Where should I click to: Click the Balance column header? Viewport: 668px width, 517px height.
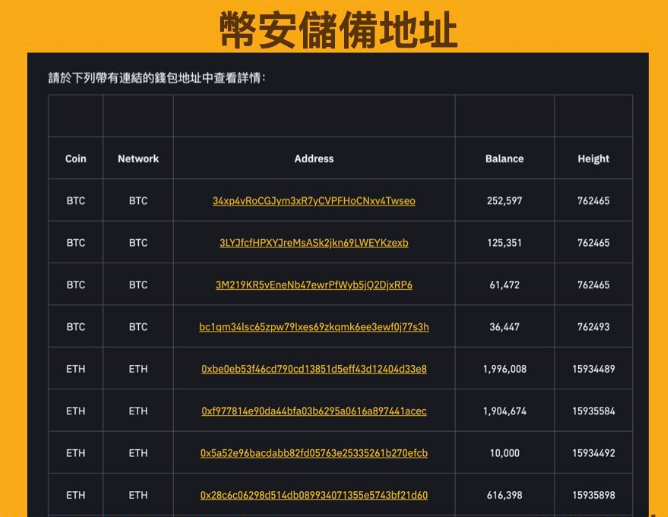click(504, 158)
